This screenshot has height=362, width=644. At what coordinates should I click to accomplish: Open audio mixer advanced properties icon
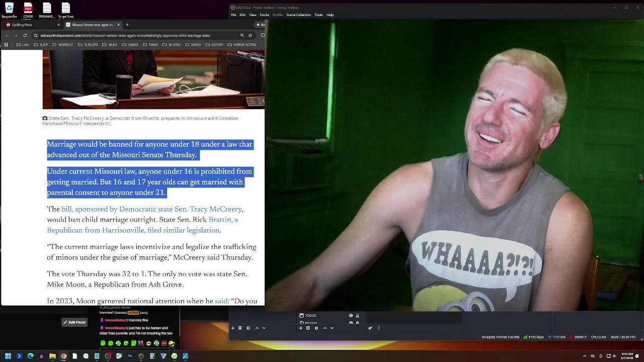pos(370,328)
